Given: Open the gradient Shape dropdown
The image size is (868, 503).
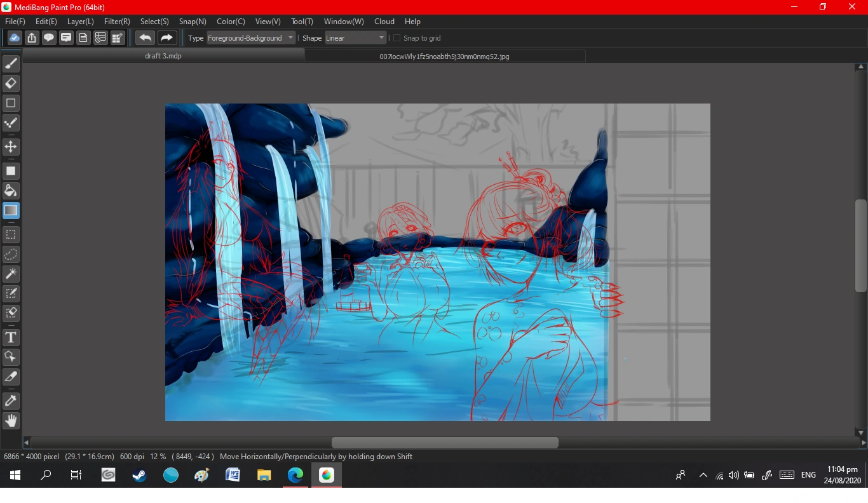Looking at the screenshot, I should pyautogui.click(x=355, y=38).
